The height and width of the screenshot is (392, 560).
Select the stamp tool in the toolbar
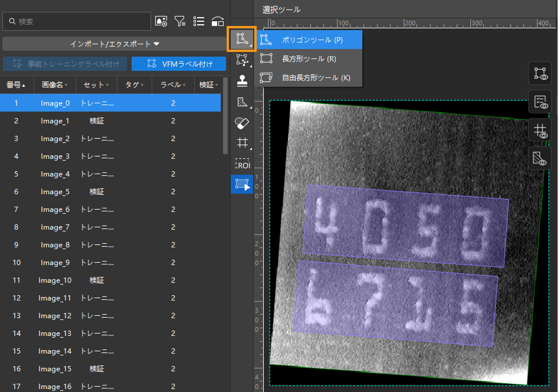pos(242,81)
